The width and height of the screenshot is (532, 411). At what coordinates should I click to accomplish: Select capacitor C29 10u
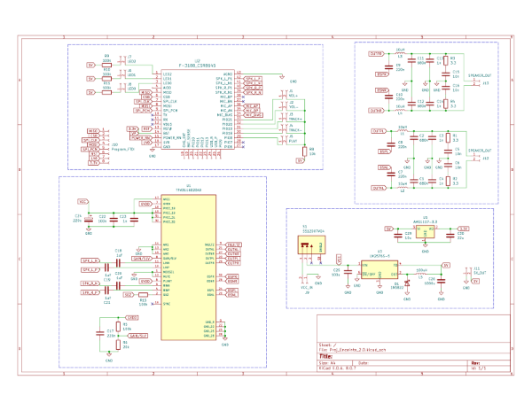(x=397, y=236)
